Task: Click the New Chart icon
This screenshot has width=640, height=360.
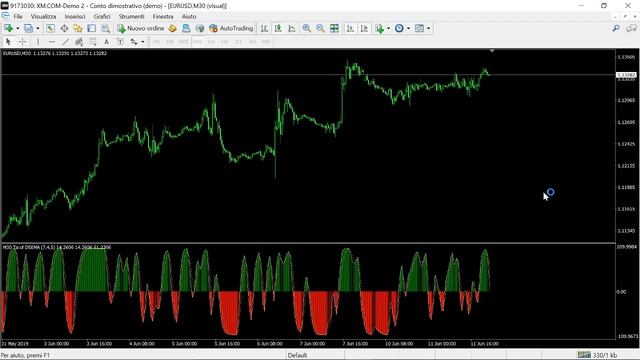Action: [8, 28]
